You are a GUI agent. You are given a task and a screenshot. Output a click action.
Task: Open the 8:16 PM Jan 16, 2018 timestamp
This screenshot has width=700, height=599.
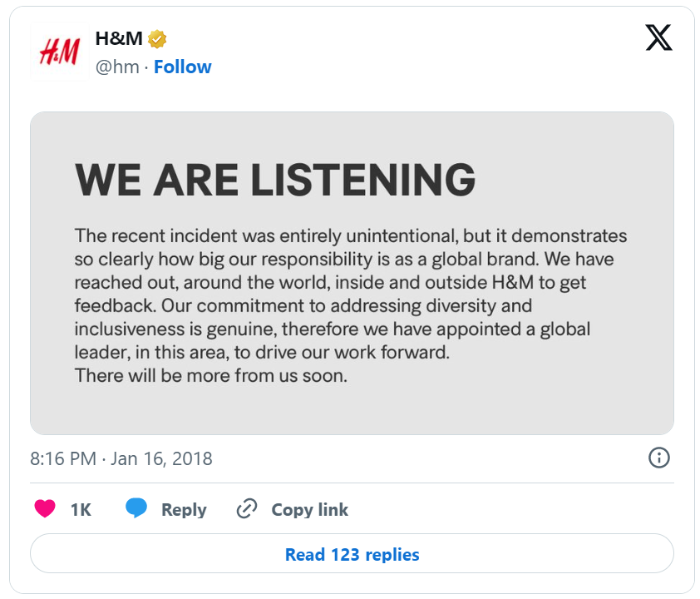point(121,458)
